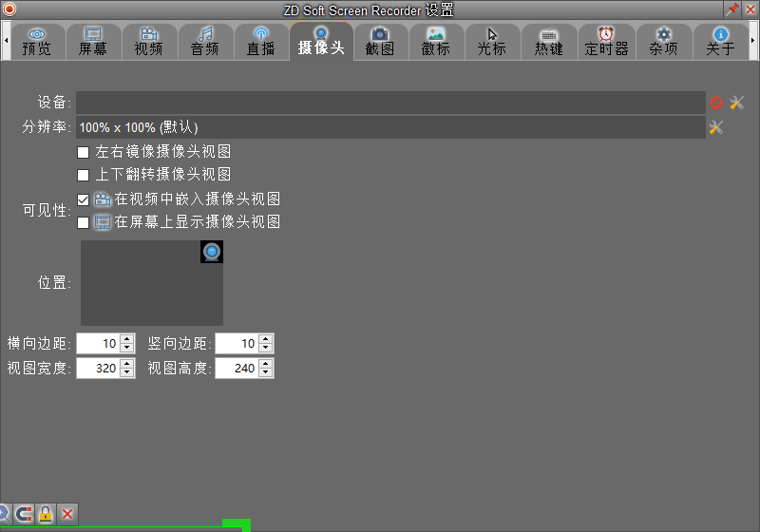
Task: Open the 光标 (Cursor) tab
Action: pos(492,42)
